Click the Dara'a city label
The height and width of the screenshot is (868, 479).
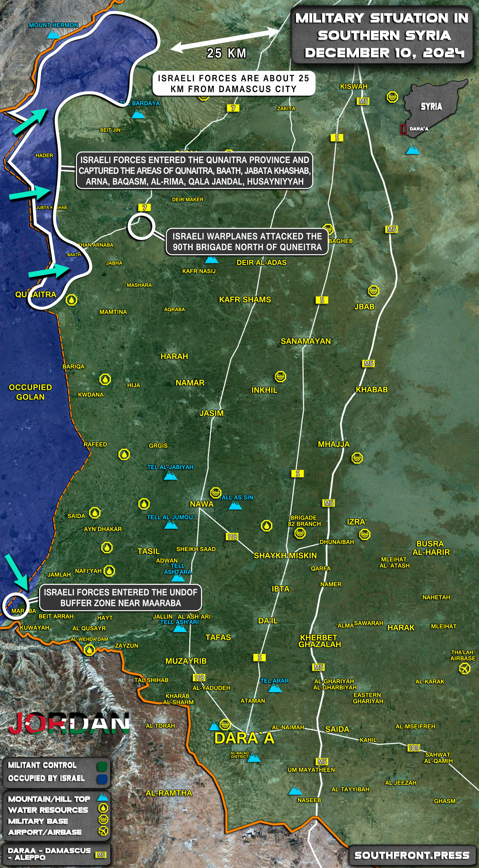point(244,738)
